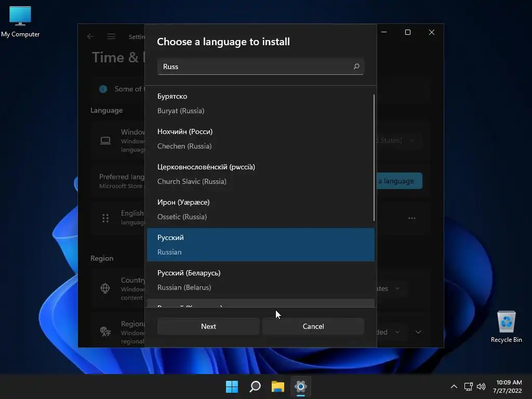Open File Explorer from taskbar
532x399 pixels.
pyautogui.click(x=277, y=387)
